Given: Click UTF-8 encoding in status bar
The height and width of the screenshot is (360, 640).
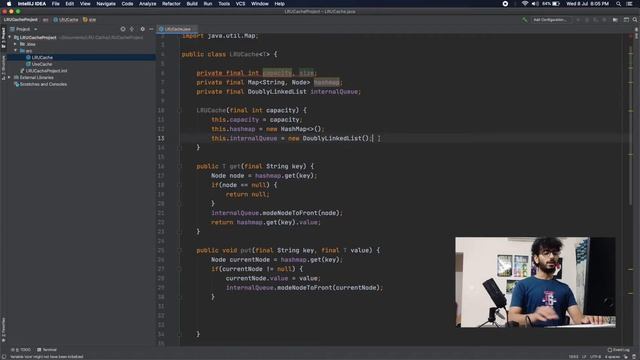Looking at the screenshot, I should (596, 357).
